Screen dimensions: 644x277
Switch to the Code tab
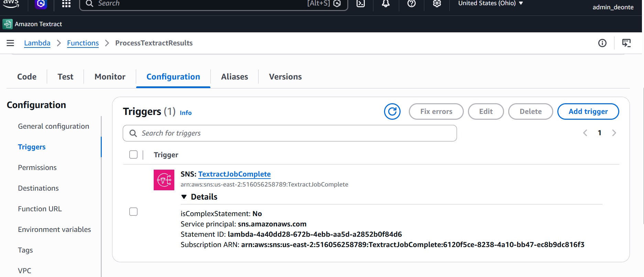(27, 77)
